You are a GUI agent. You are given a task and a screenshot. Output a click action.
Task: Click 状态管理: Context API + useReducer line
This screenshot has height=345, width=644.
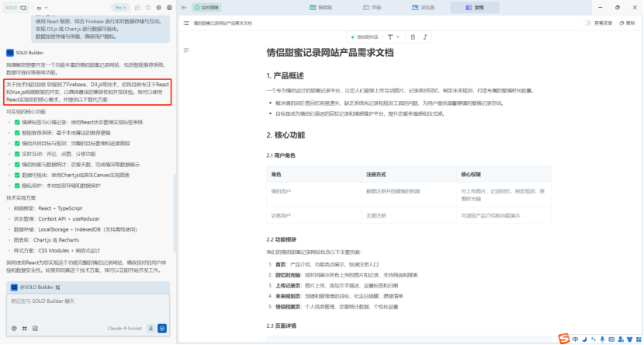[57, 219]
